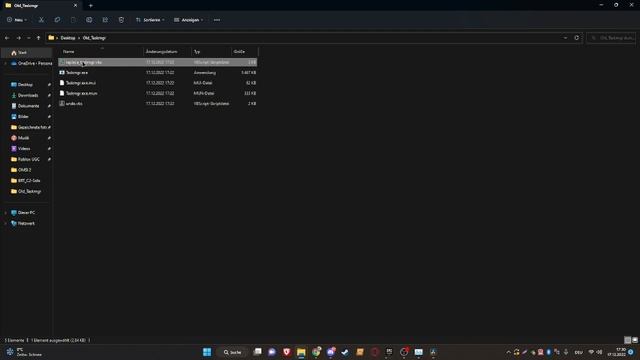Open the Chat app on taskbar
This screenshot has width=640, height=360.
(x=272, y=352)
